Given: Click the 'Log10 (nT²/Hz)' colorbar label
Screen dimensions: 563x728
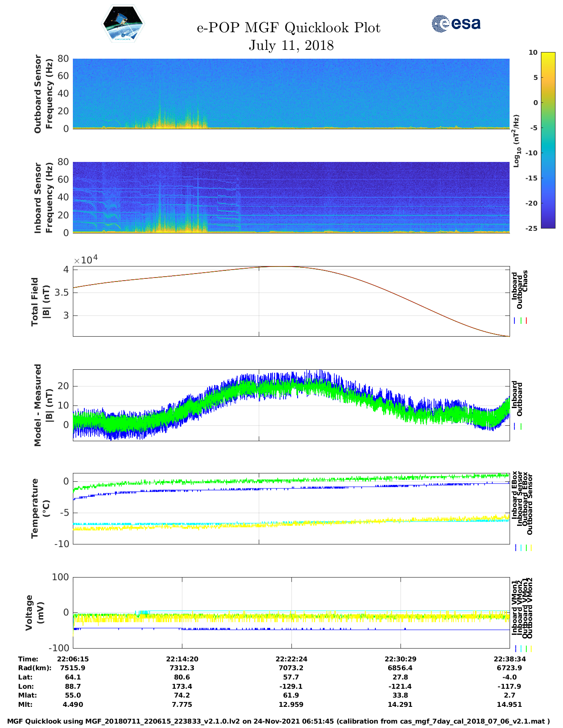Looking at the screenshot, I should point(516,141).
